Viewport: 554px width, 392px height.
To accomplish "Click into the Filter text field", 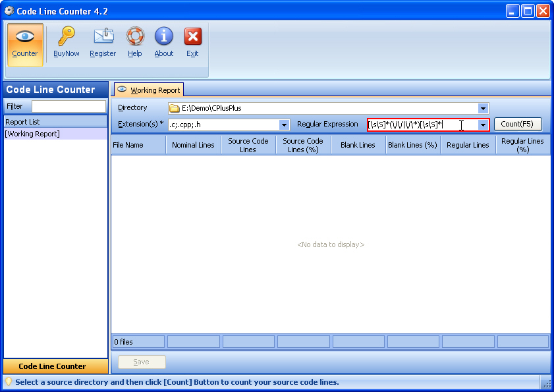I will [x=69, y=106].
